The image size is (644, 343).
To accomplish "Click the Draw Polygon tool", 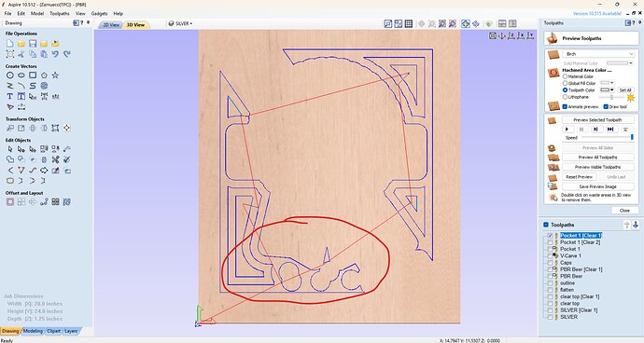I will (44, 75).
